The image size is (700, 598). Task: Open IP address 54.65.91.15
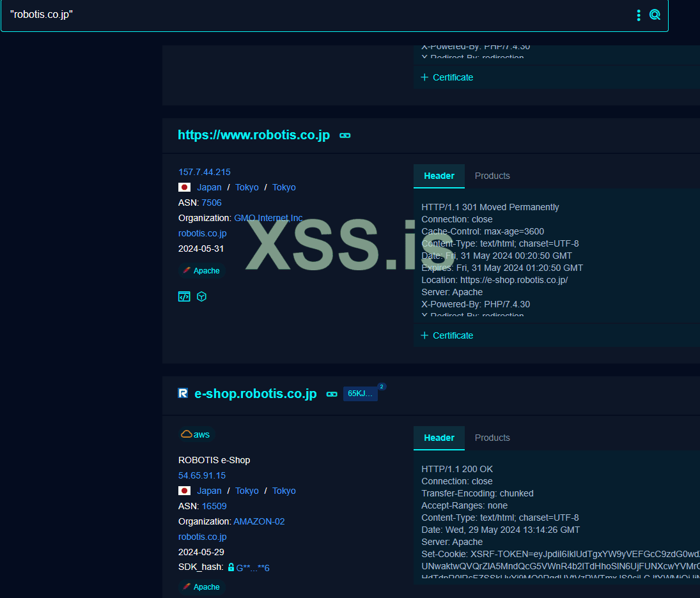coord(202,475)
